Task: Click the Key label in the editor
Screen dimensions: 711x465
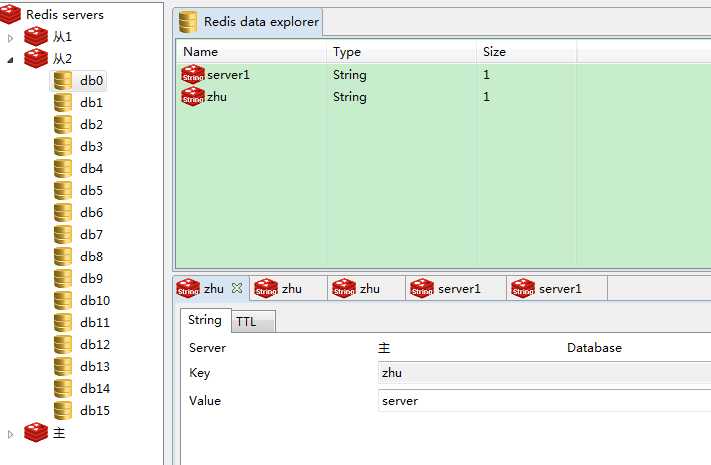Action: pyautogui.click(x=200, y=373)
